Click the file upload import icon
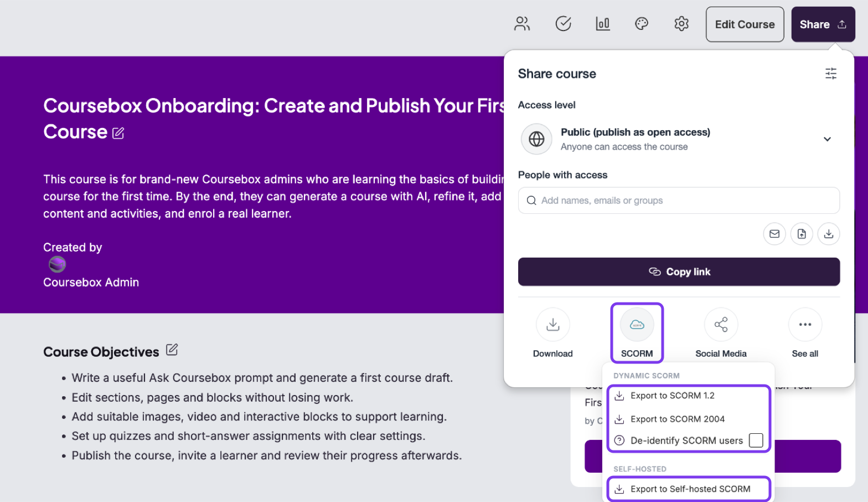Image resolution: width=868 pixels, height=502 pixels. pos(802,234)
